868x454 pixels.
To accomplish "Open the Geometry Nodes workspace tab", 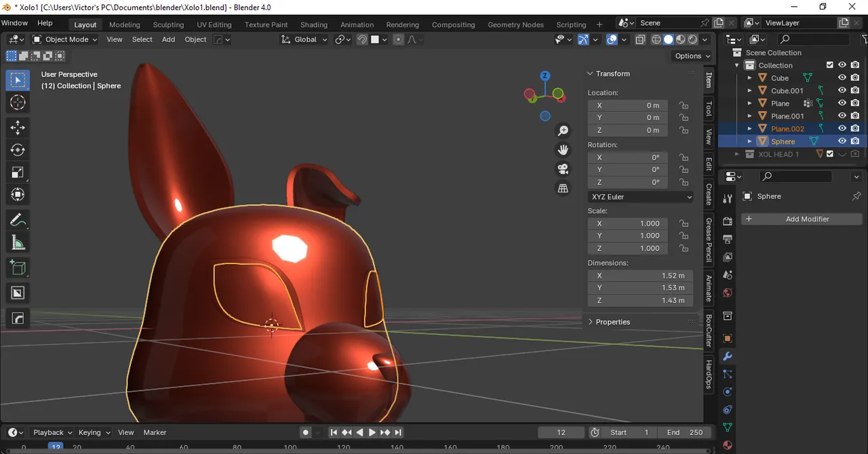I will (x=515, y=24).
